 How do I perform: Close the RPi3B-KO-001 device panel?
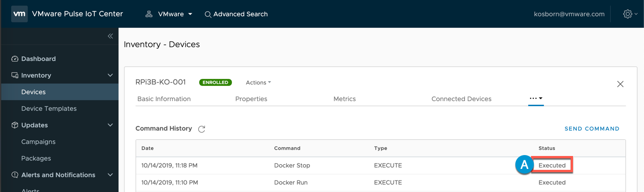pyautogui.click(x=620, y=84)
